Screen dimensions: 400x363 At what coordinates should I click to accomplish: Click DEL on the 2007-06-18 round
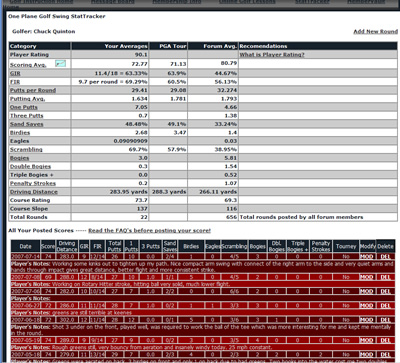pyautogui.click(x=385, y=320)
